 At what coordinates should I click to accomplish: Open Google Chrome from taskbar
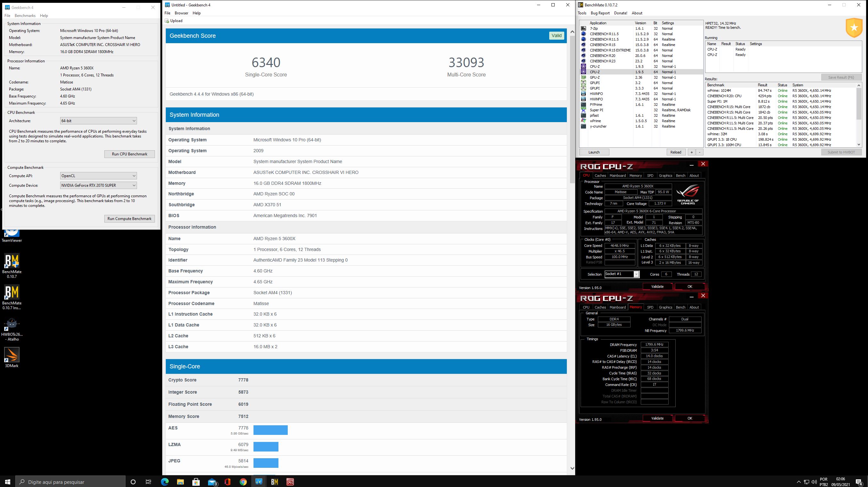click(243, 482)
